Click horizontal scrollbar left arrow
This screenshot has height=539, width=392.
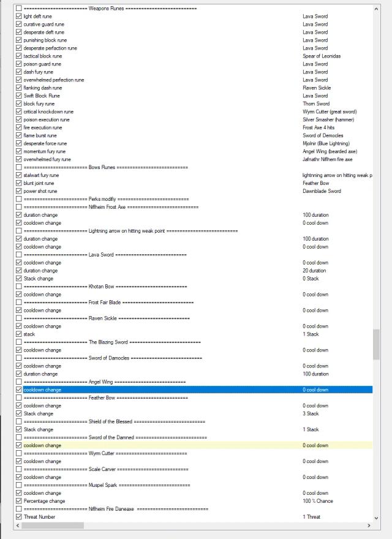pyautogui.click(x=18, y=526)
